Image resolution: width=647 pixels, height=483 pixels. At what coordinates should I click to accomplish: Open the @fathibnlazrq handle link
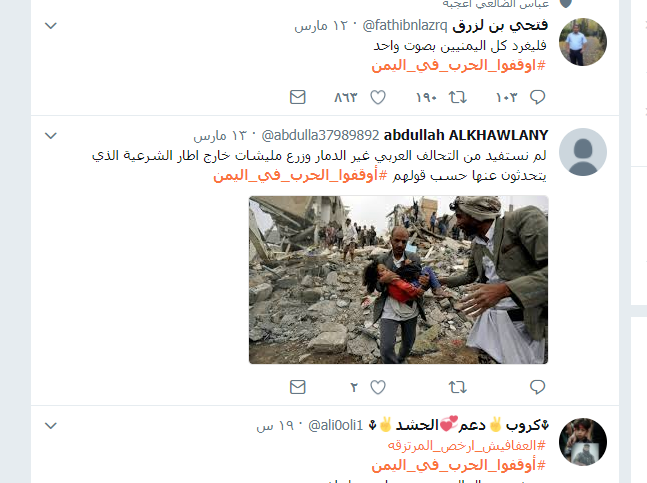(x=405, y=26)
